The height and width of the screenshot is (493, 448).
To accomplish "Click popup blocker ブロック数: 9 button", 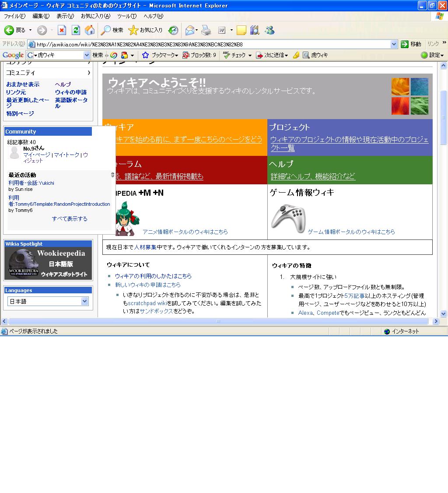I will click(x=199, y=55).
